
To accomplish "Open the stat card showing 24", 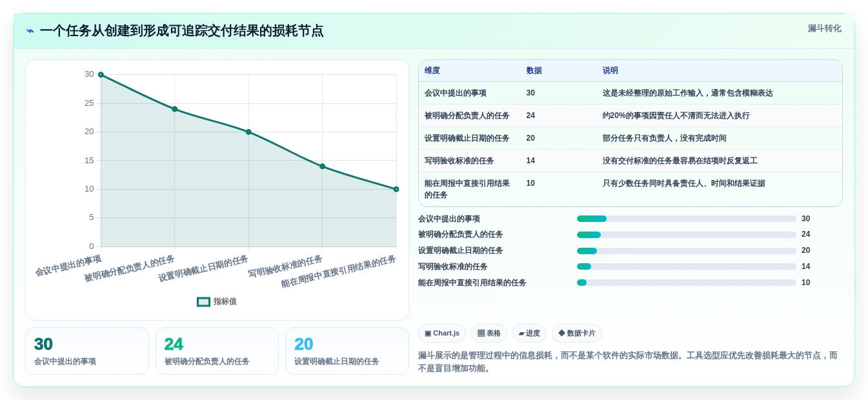I will pos(217,351).
